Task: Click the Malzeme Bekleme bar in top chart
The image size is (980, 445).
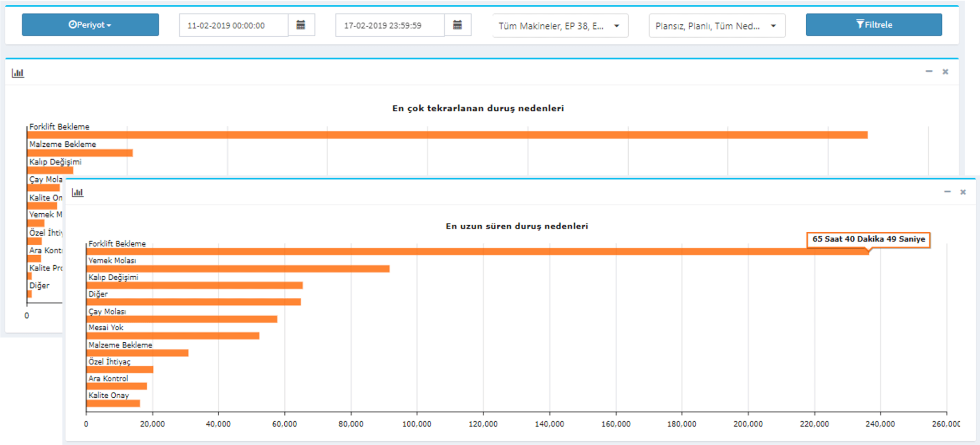Action: [80, 153]
